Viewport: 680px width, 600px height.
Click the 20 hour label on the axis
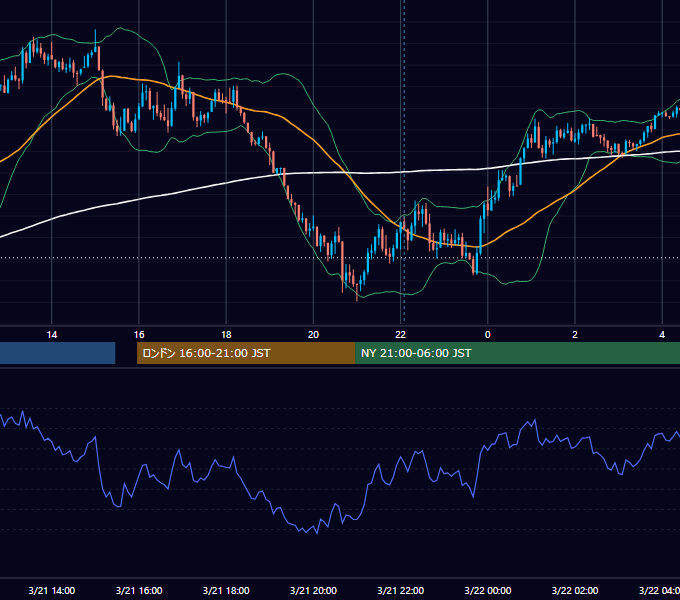313,335
